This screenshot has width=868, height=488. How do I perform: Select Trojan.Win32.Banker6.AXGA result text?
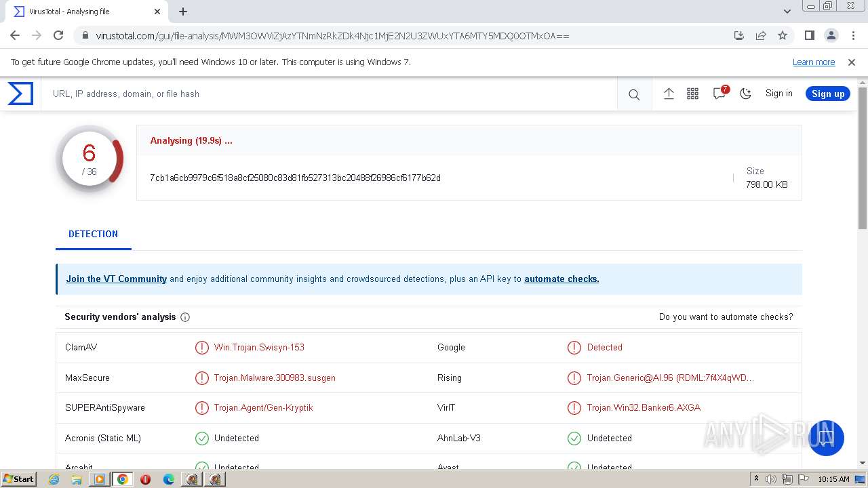click(644, 407)
